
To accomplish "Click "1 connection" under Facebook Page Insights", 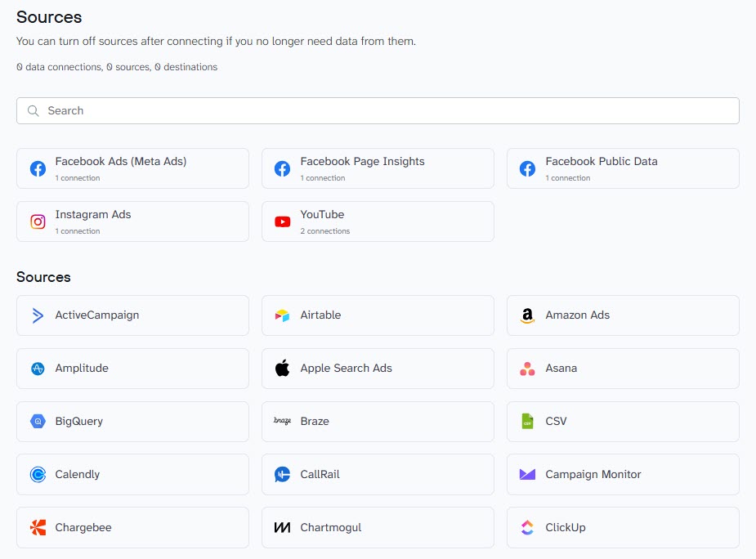I will (323, 178).
